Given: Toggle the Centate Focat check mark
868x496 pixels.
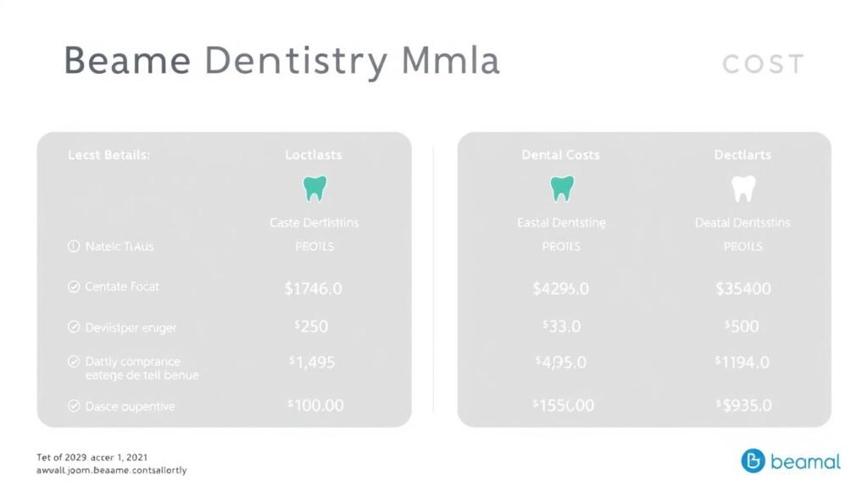Looking at the screenshot, I should pos(73,287).
